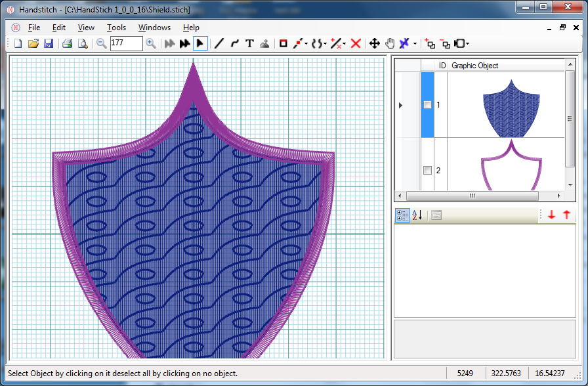Select the blue shield fill thumbnail, object 1
Image resolution: width=588 pixels, height=386 pixels.
(511, 108)
